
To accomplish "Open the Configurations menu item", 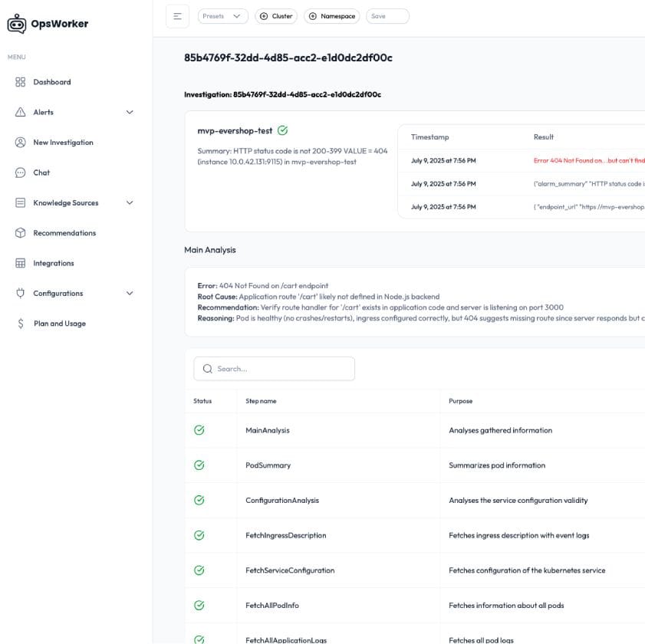I will click(x=58, y=294).
